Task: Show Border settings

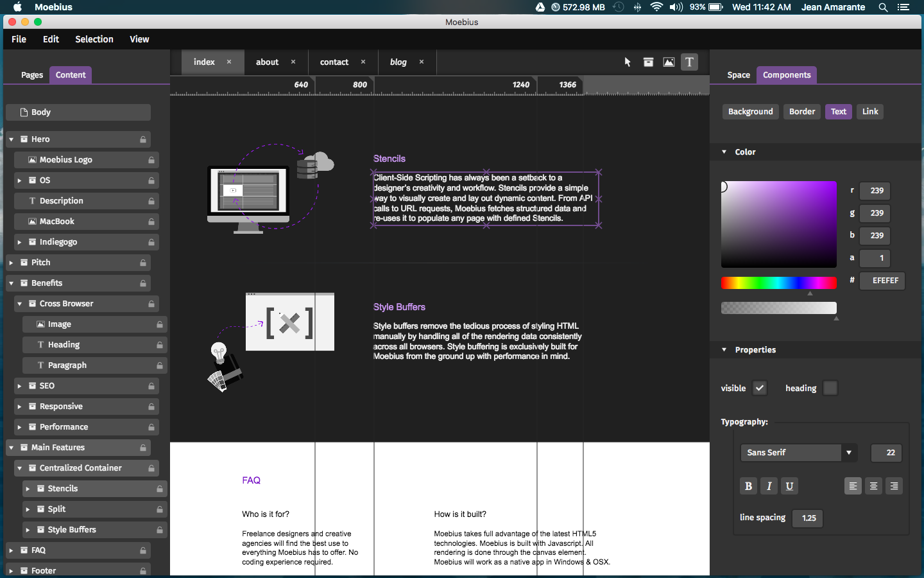Action: 802,112
